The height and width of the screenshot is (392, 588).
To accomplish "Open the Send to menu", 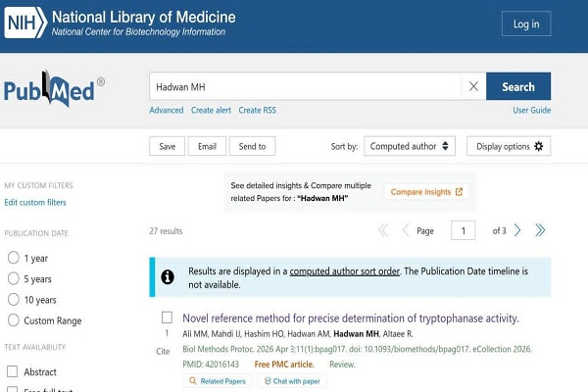I will (x=253, y=146).
